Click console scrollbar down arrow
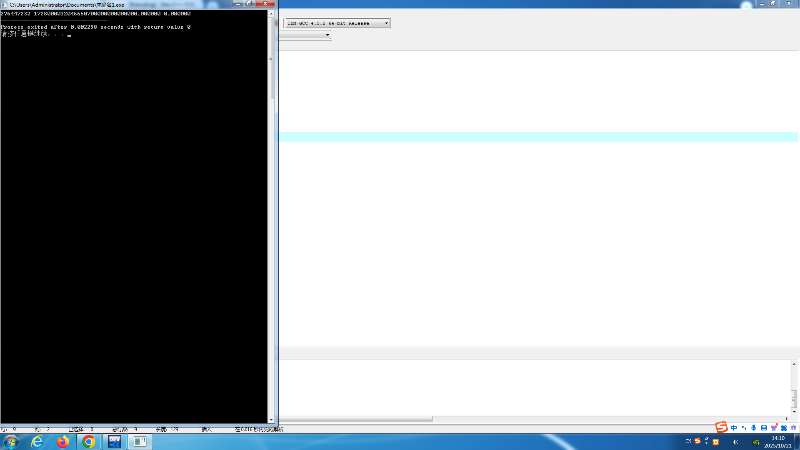The image size is (800, 450). tap(271, 420)
